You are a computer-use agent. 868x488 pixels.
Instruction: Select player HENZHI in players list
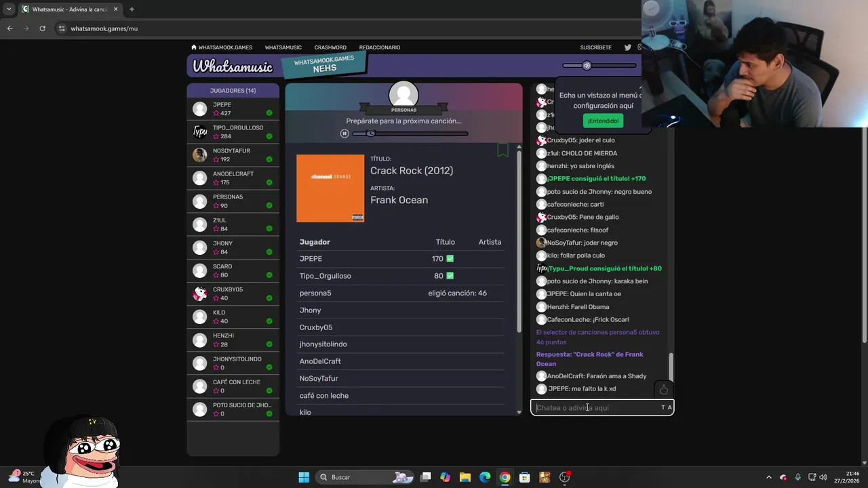coord(233,340)
